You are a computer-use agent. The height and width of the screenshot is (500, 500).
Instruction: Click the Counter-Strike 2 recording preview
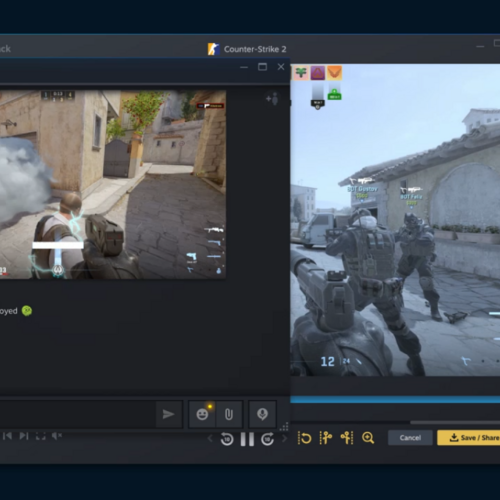tap(395, 220)
